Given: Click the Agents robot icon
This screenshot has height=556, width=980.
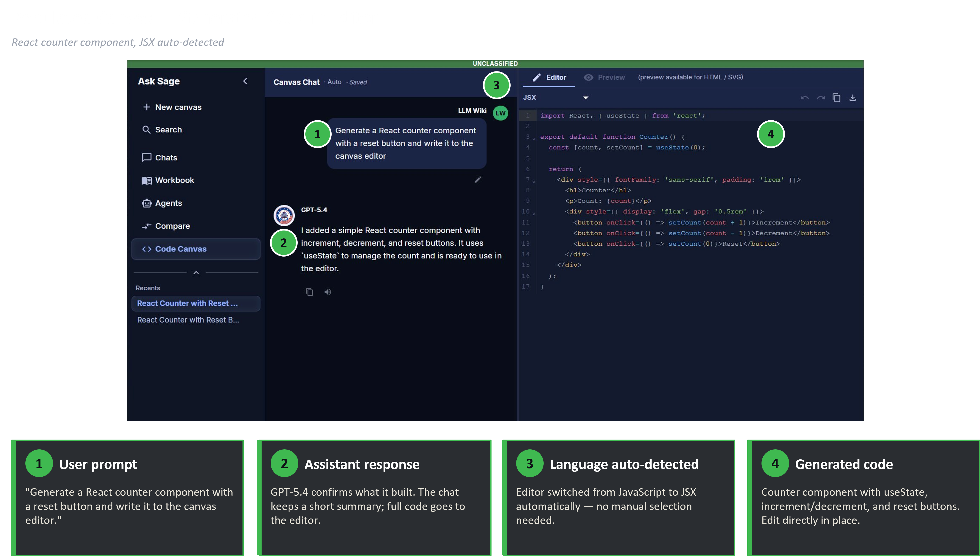Looking at the screenshot, I should coord(147,203).
